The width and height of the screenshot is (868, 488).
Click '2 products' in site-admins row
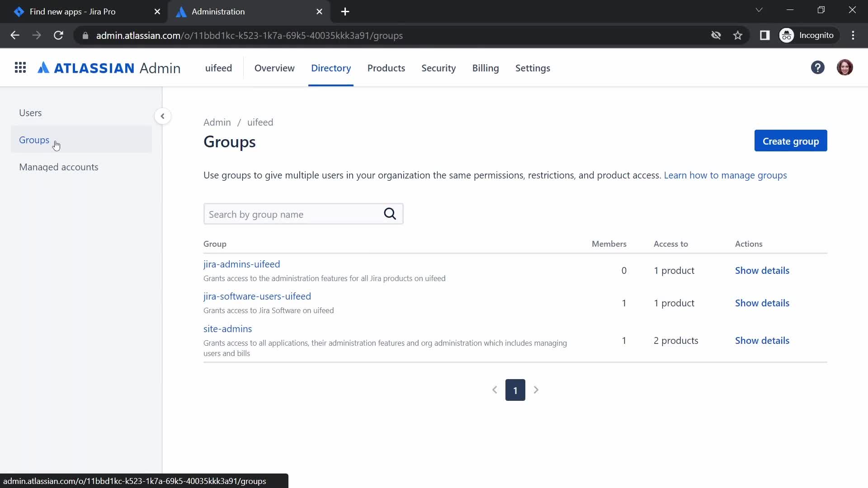676,341
